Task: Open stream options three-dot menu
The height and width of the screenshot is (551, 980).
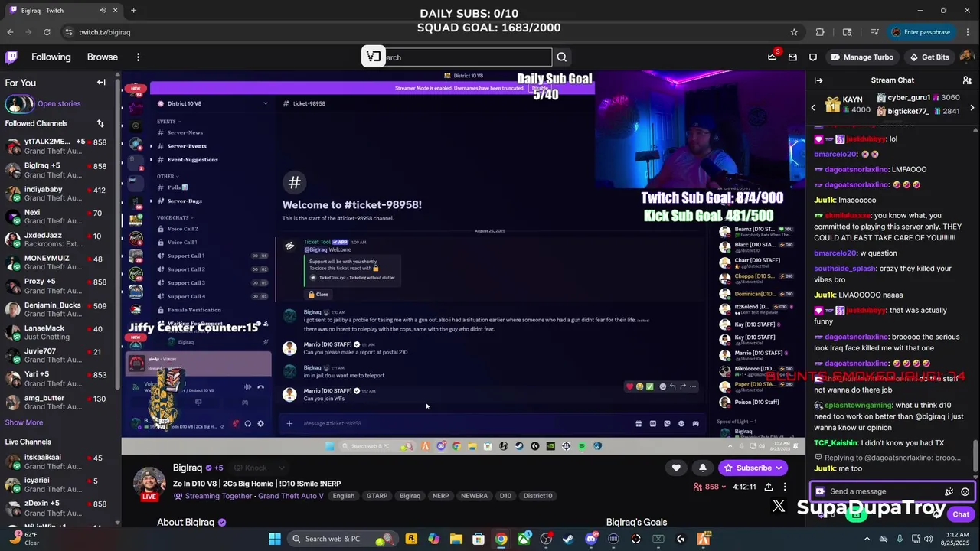Action: pyautogui.click(x=785, y=487)
